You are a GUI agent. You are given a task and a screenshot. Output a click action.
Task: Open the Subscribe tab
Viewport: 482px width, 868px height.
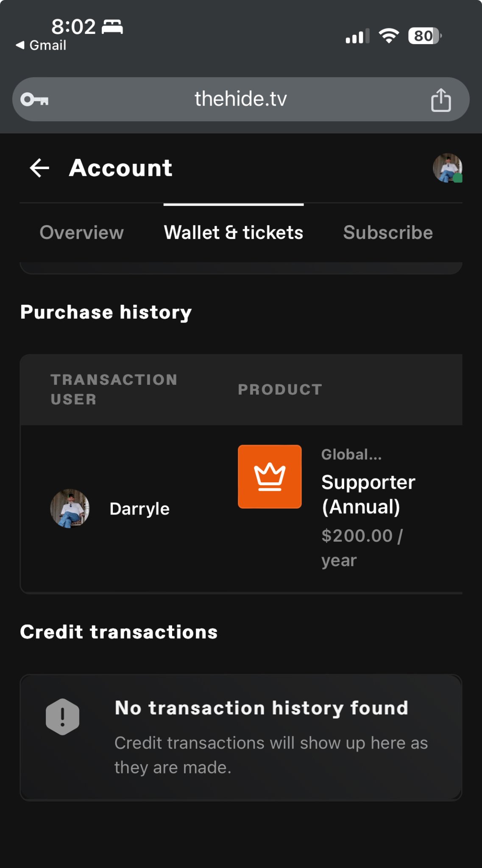tap(388, 232)
